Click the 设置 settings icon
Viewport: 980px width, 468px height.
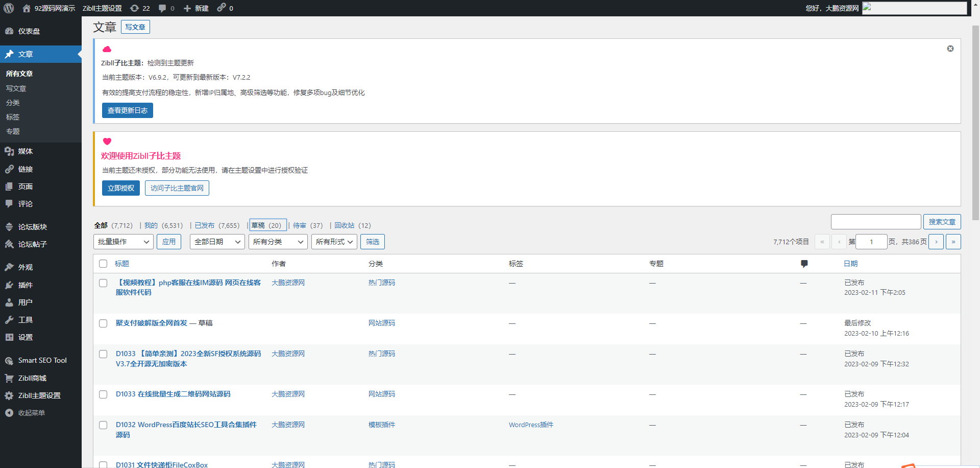(9, 337)
